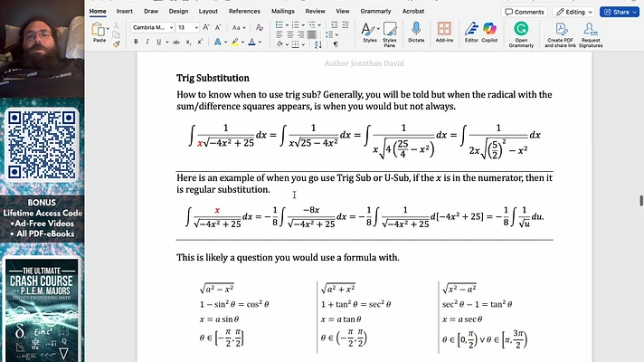This screenshot has height=362, width=644.
Task: Switch to the Review tab
Action: click(316, 11)
